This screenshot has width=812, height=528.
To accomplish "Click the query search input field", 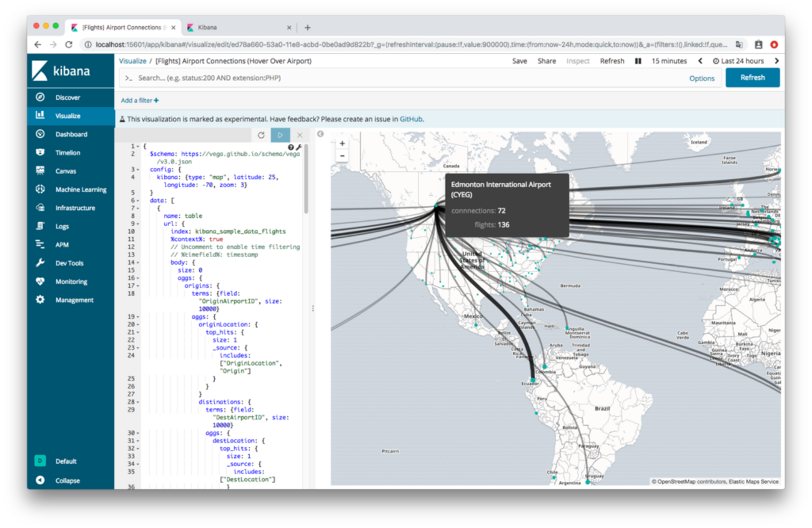I will [x=400, y=78].
